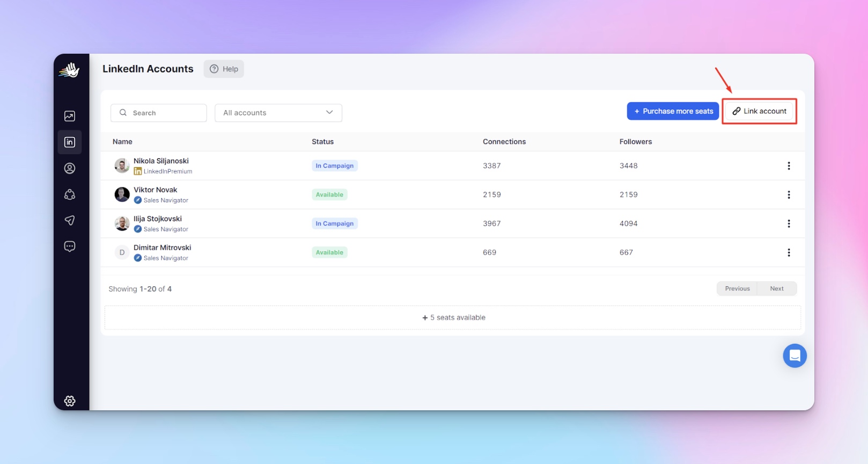Click the name Nikola Siljanoski
The width and height of the screenshot is (868, 464).
coord(161,161)
